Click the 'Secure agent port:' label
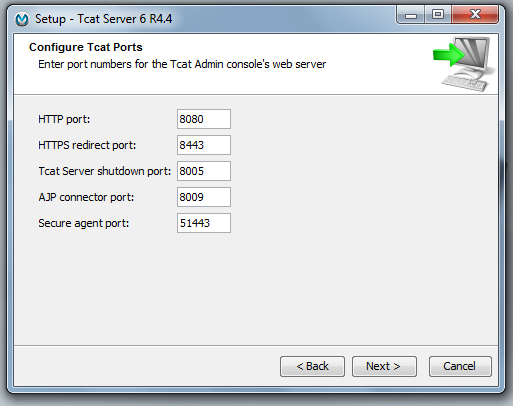The image size is (513, 406). 83,223
